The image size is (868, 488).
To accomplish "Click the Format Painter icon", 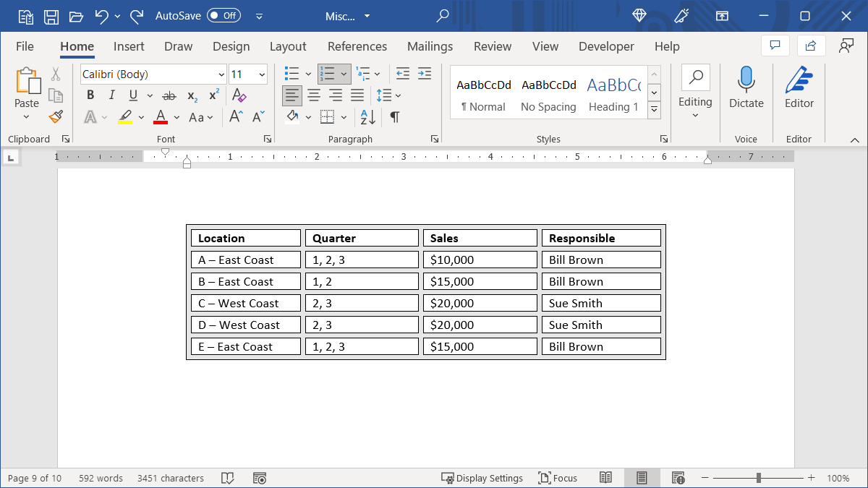I will pos(56,116).
